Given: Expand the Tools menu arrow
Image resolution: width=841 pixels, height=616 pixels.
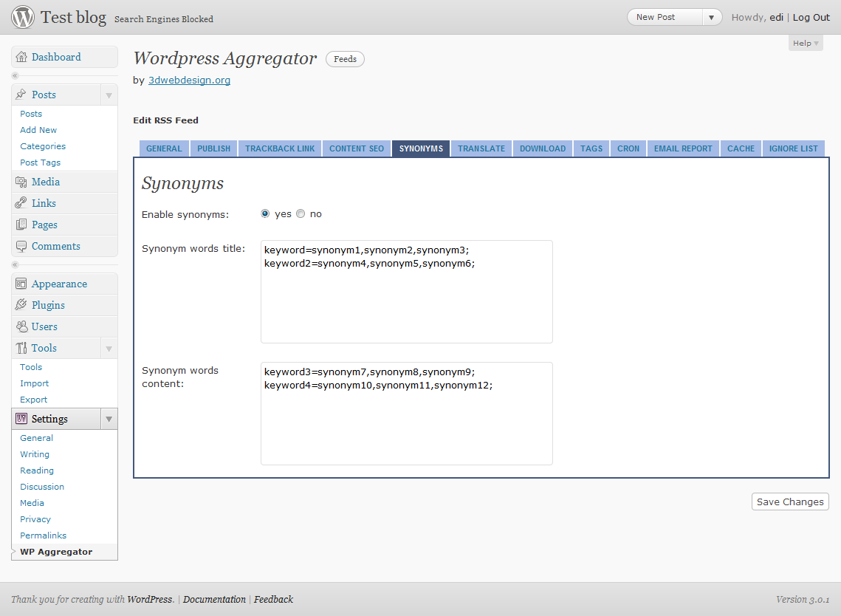Looking at the screenshot, I should tap(109, 348).
